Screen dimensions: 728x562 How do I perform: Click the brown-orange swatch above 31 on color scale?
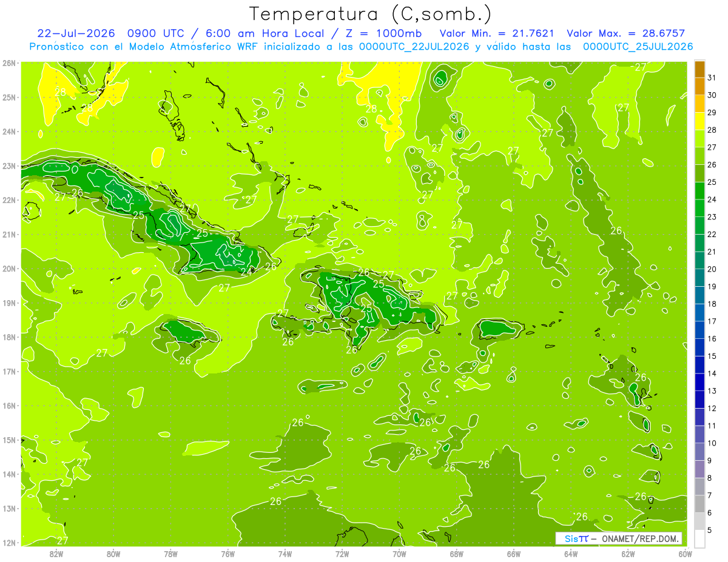click(x=699, y=70)
